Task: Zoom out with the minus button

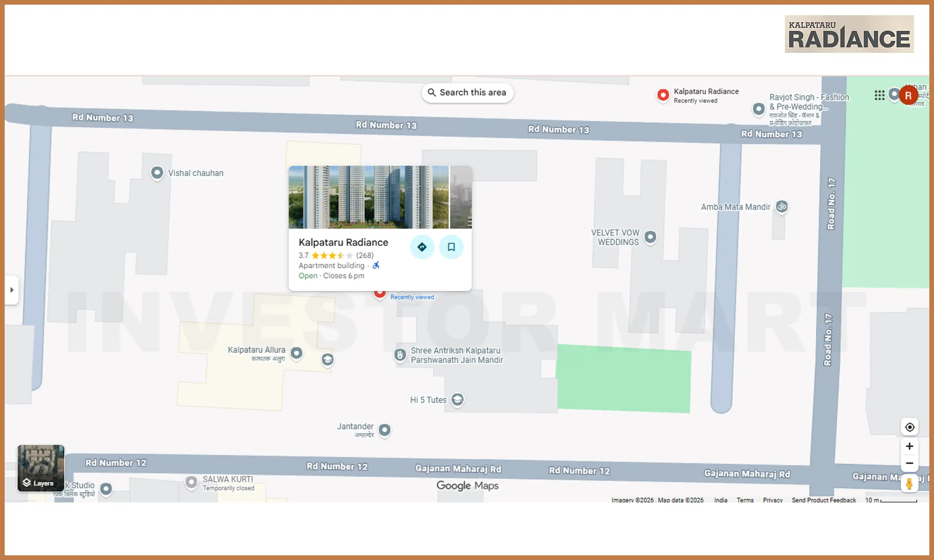Action: click(x=909, y=463)
